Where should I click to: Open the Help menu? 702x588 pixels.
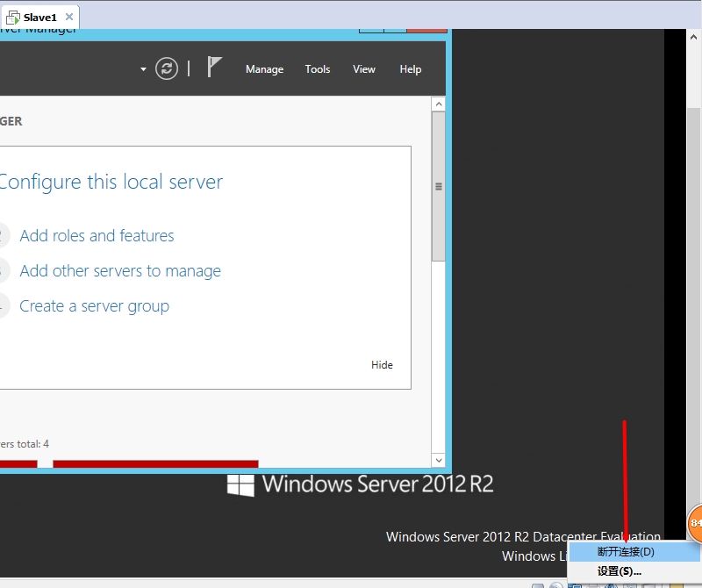[x=410, y=69]
